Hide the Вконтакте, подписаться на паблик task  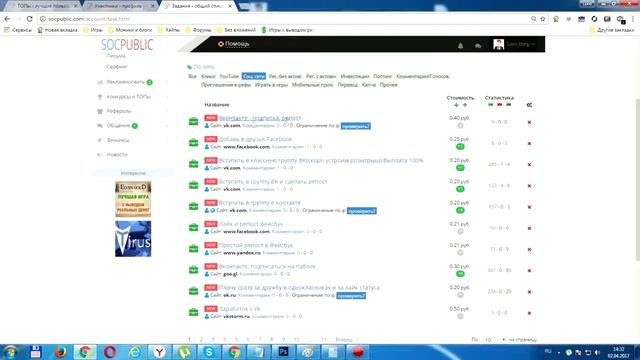click(529, 271)
